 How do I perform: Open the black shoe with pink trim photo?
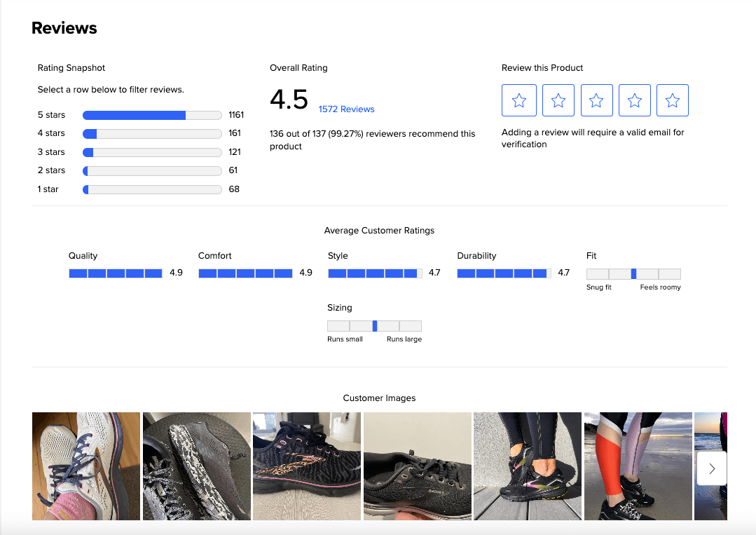[307, 466]
